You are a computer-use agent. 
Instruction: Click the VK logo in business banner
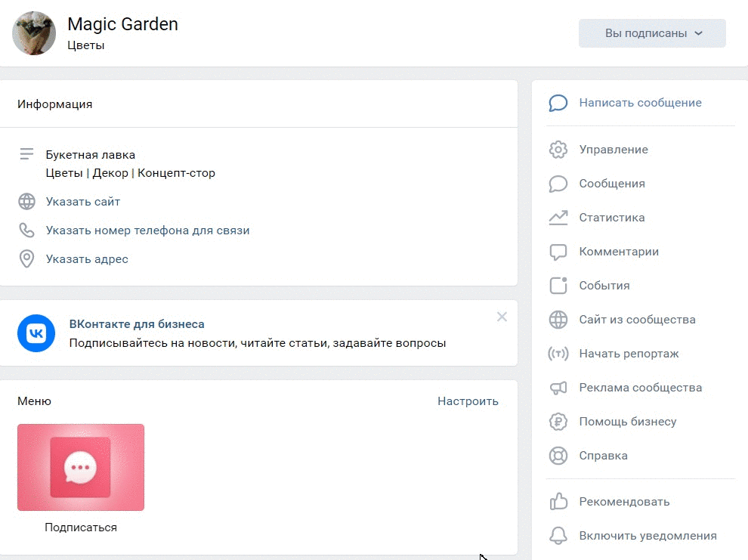coord(36,333)
